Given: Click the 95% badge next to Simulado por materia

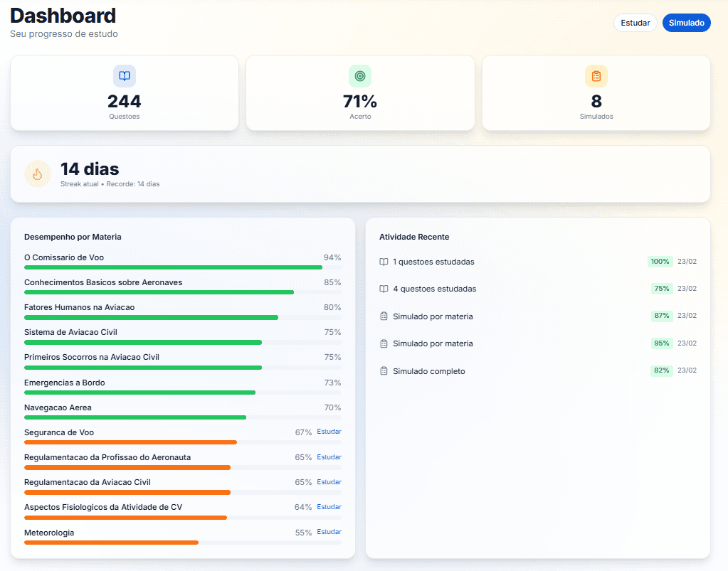Looking at the screenshot, I should (660, 343).
